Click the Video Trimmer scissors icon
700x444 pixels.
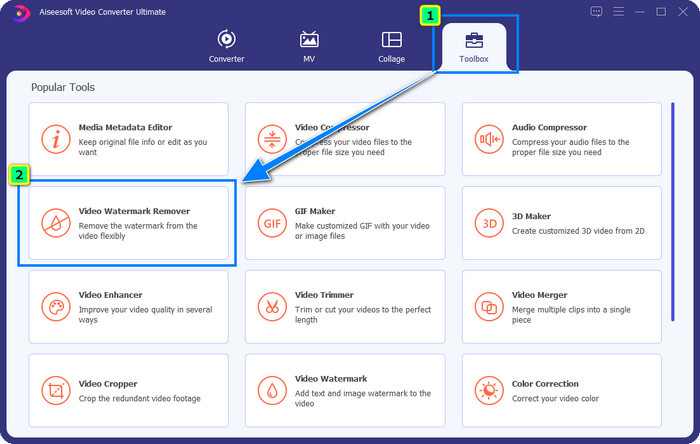pyautogui.click(x=272, y=307)
